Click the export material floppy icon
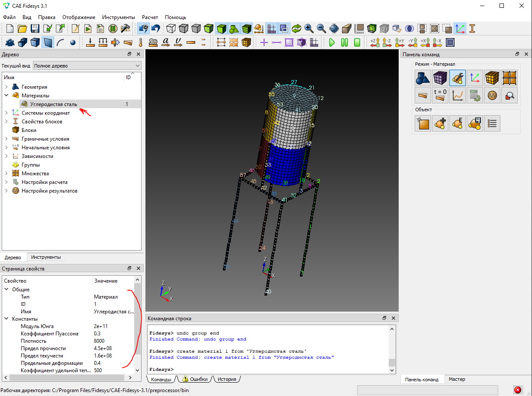532x396 pixels. coord(475,124)
